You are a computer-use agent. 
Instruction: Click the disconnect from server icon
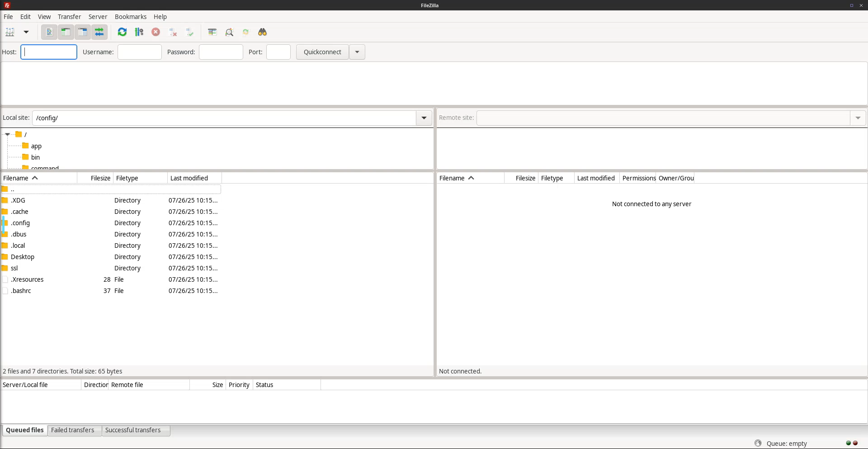173,32
